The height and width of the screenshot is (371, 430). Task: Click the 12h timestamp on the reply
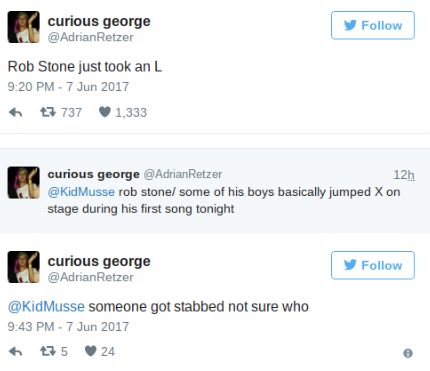tap(404, 175)
